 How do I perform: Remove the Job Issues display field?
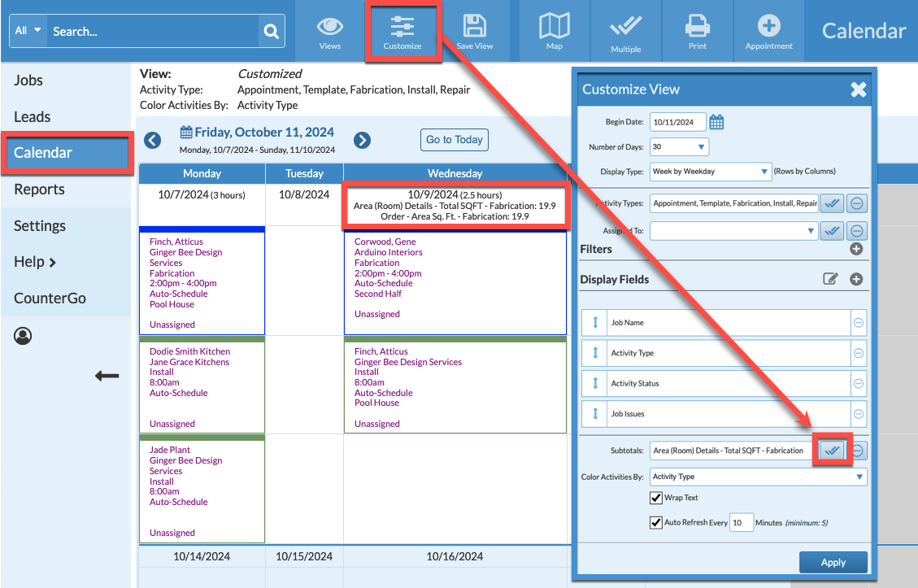pos(859,414)
